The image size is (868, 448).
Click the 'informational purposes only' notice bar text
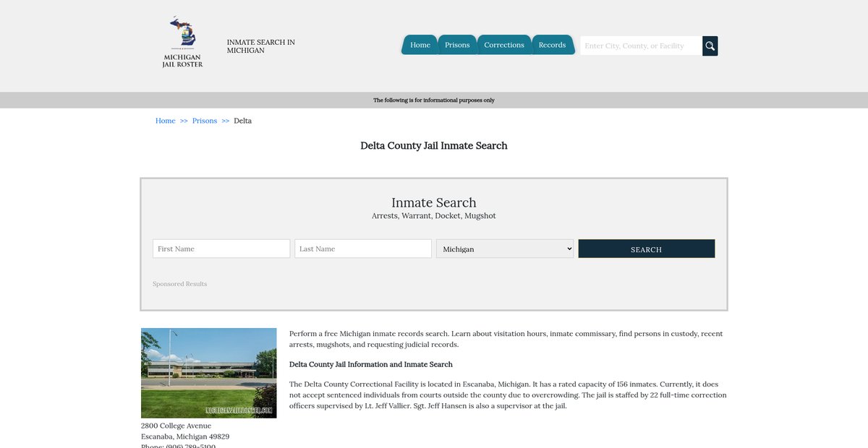click(x=434, y=100)
